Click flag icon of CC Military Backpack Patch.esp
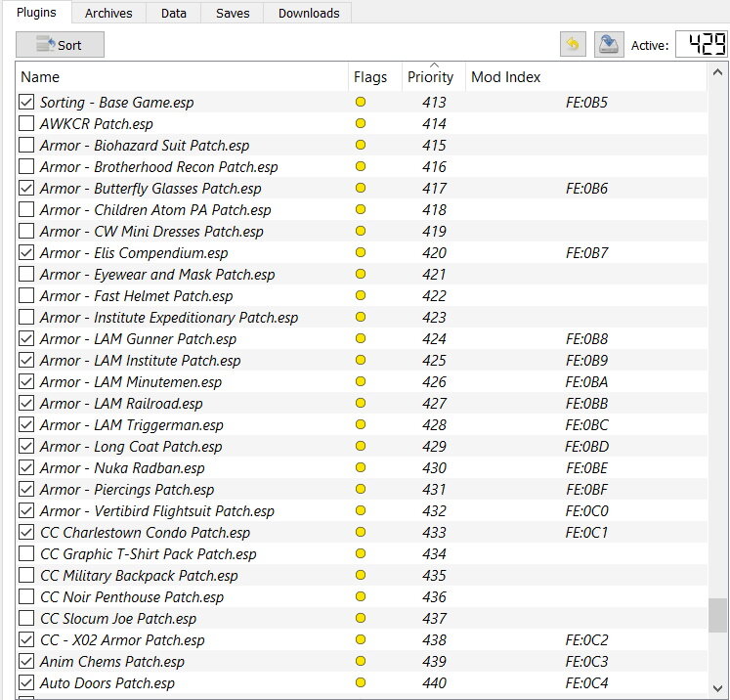This screenshot has height=700, width=730. (x=361, y=575)
